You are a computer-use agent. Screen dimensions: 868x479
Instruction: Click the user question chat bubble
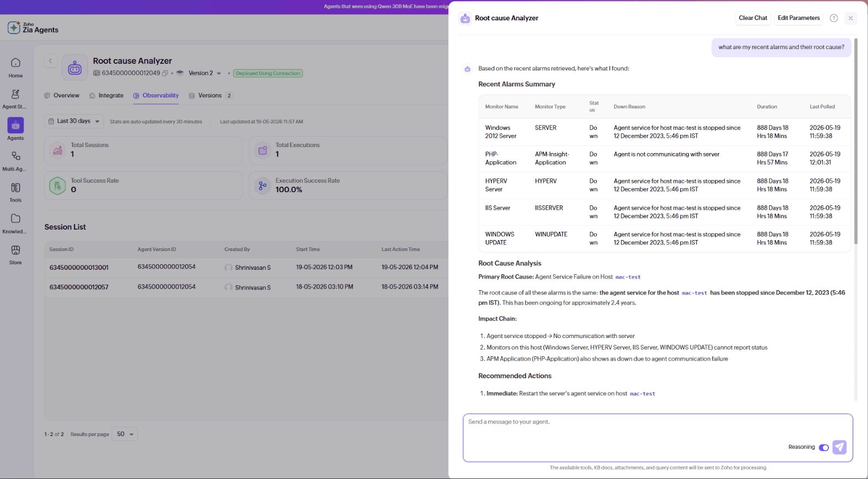781,47
